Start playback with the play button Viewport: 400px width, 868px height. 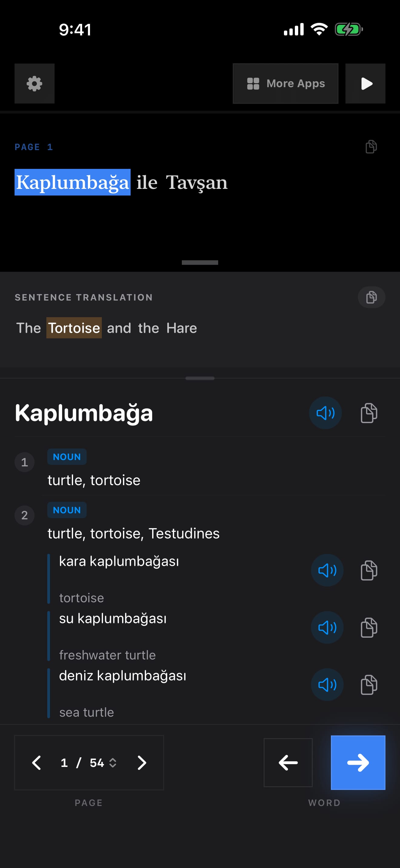tap(365, 83)
